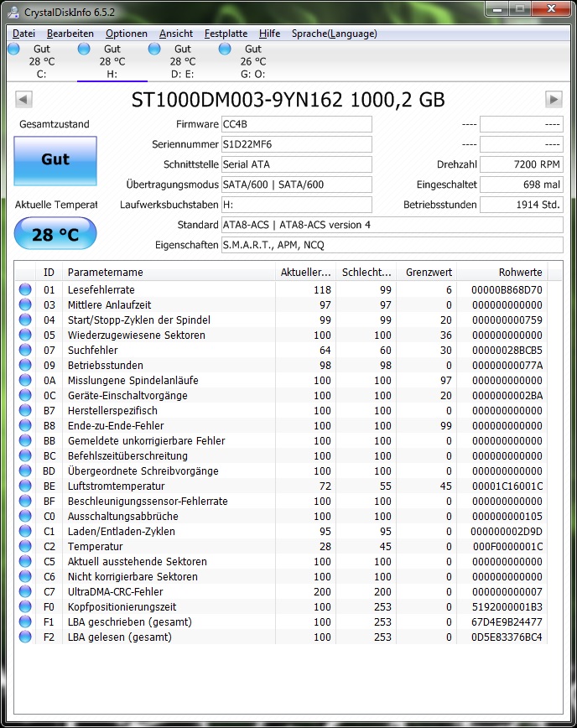This screenshot has width=577, height=728.
Task: Open the Ansicht menu
Action: pos(176,34)
